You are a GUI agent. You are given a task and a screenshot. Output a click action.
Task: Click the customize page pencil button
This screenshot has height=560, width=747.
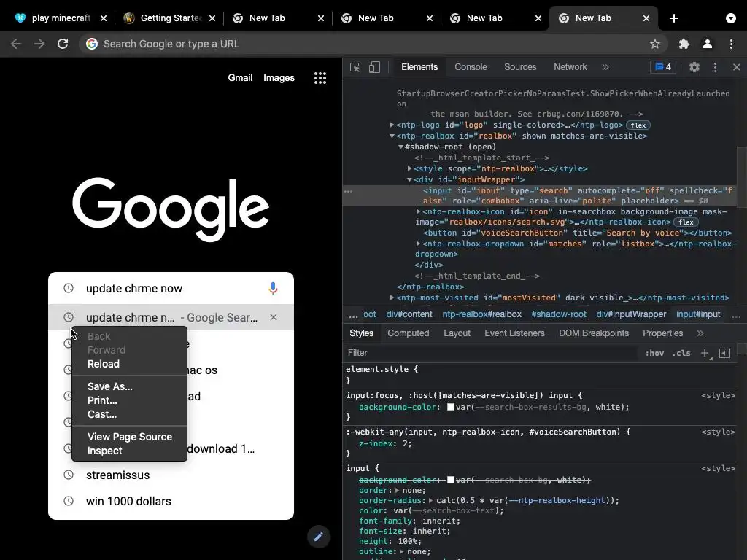(x=318, y=537)
